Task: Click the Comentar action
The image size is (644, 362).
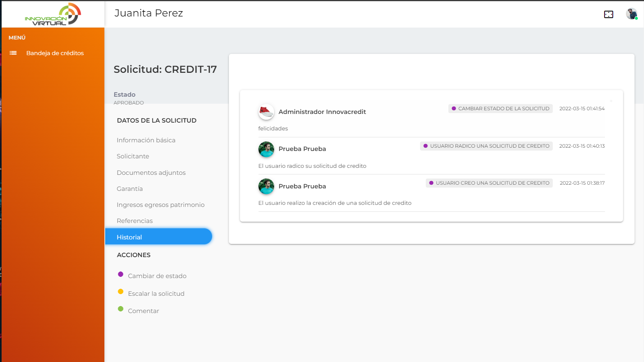Action: coord(143,311)
